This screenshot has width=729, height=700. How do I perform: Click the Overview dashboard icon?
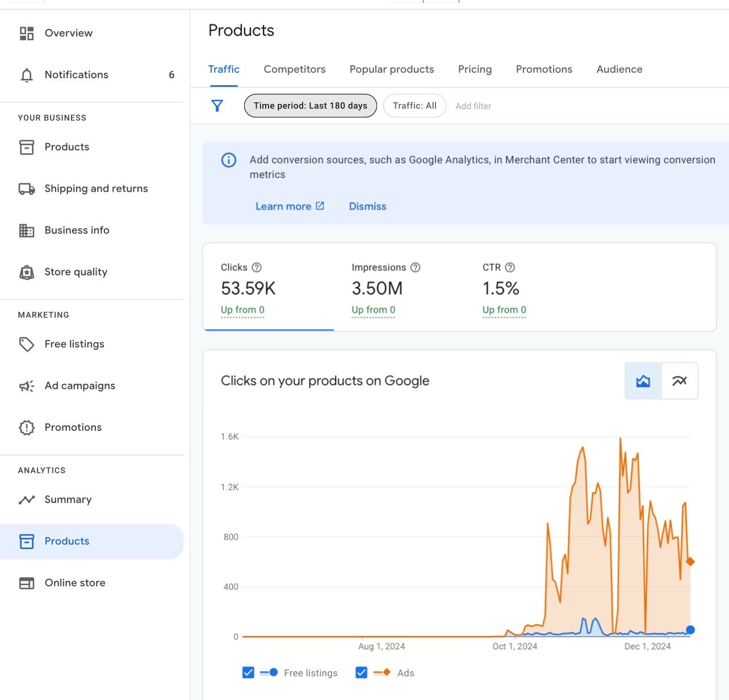tap(27, 33)
